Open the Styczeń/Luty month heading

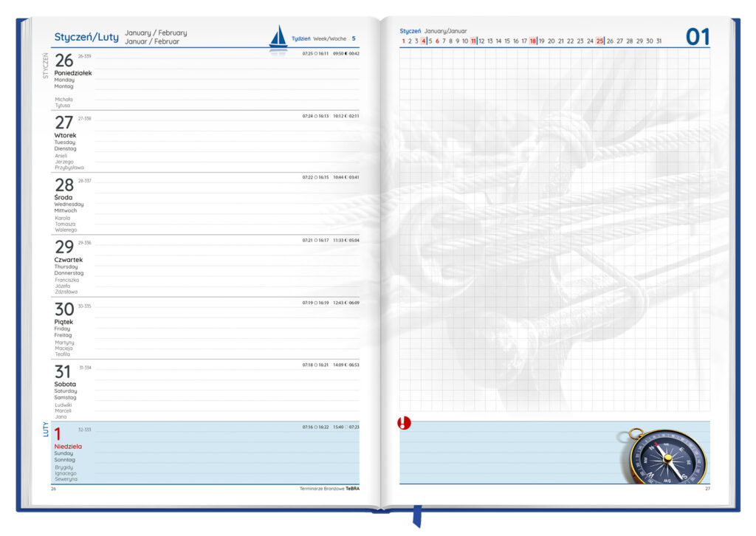(86, 37)
